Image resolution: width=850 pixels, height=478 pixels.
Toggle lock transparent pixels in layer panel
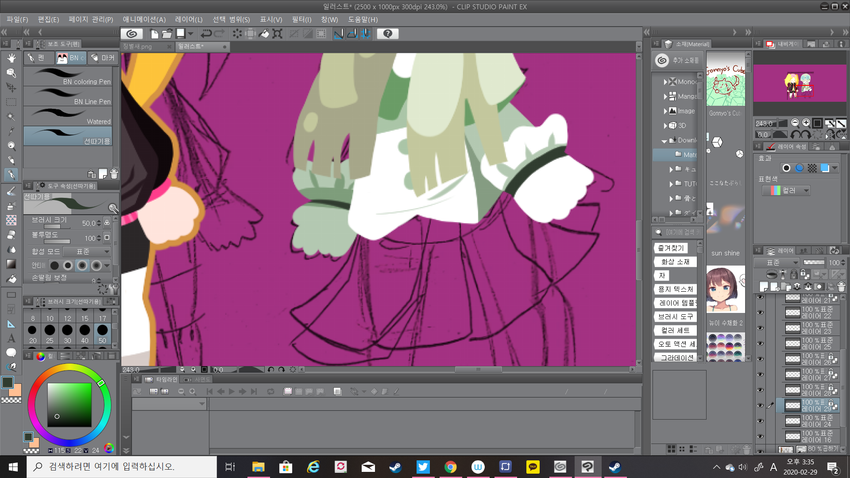coord(804,275)
